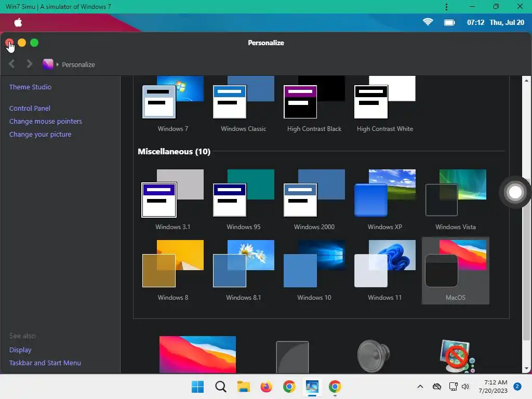
Task: Open Change your picture link
Action: pos(40,135)
